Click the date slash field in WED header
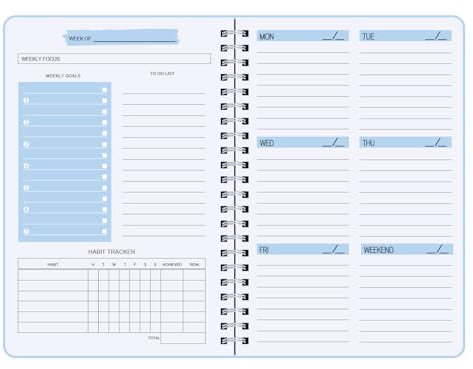 pyautogui.click(x=333, y=143)
